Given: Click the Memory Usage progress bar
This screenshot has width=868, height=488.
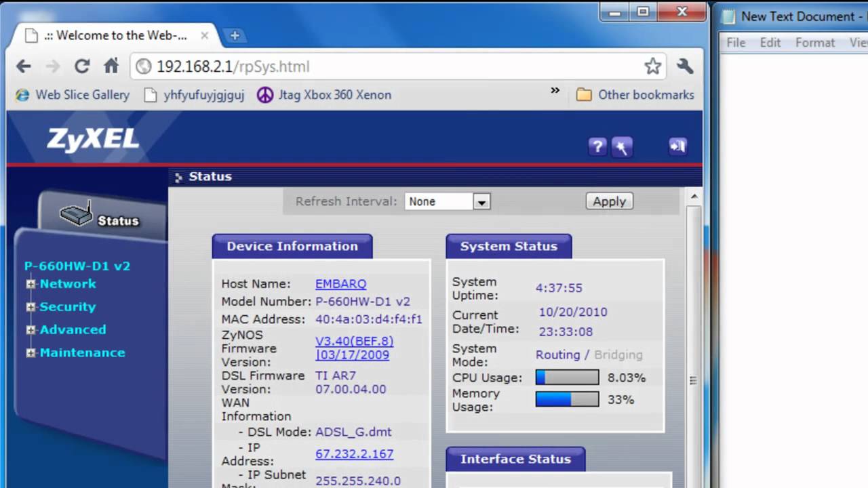Looking at the screenshot, I should (567, 400).
